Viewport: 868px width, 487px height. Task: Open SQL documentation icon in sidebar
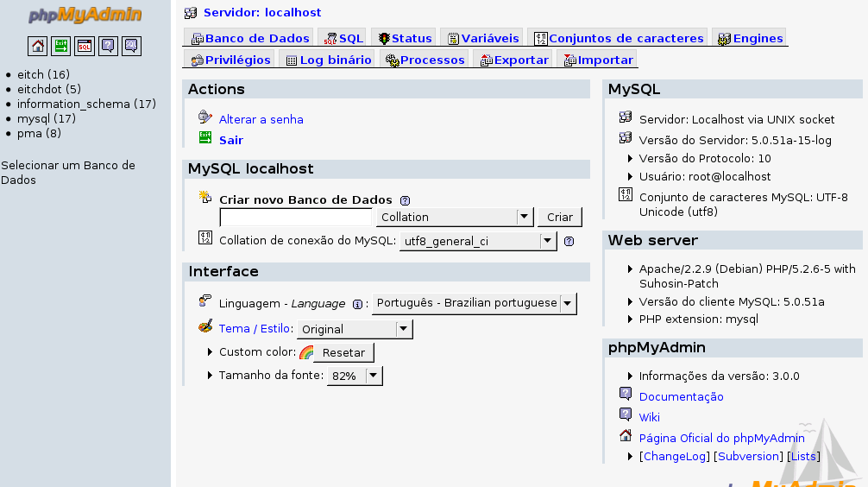pyautogui.click(x=131, y=46)
